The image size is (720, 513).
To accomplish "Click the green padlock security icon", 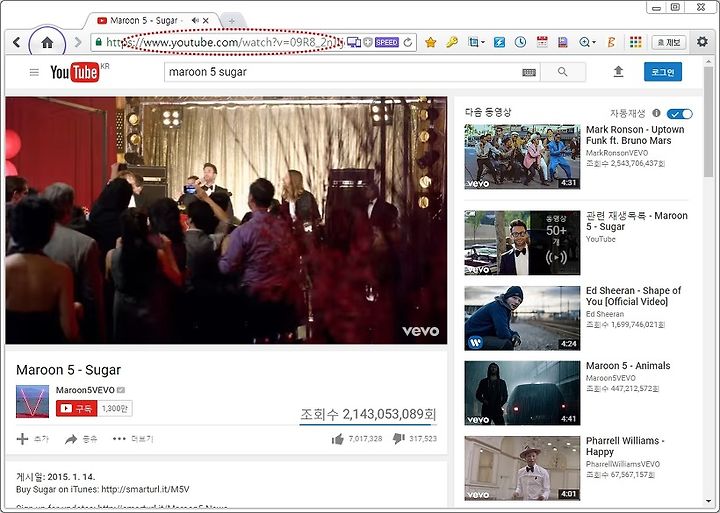I will pos(99,42).
